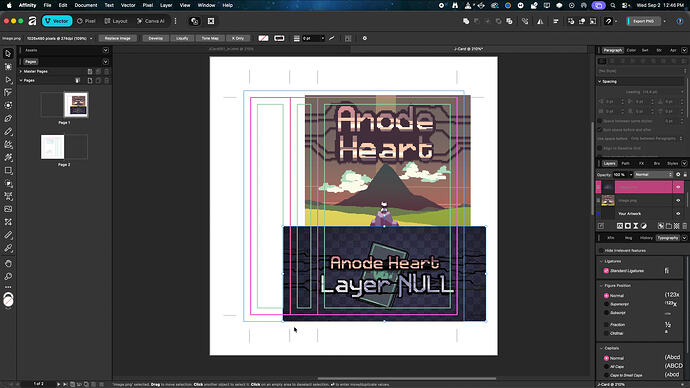
Task: Hide the Your Artwork layer
Action: coord(678,214)
